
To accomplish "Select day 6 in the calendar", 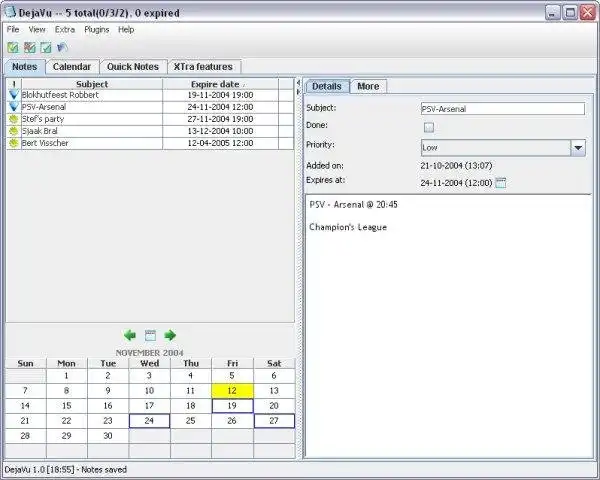I will [274, 376].
